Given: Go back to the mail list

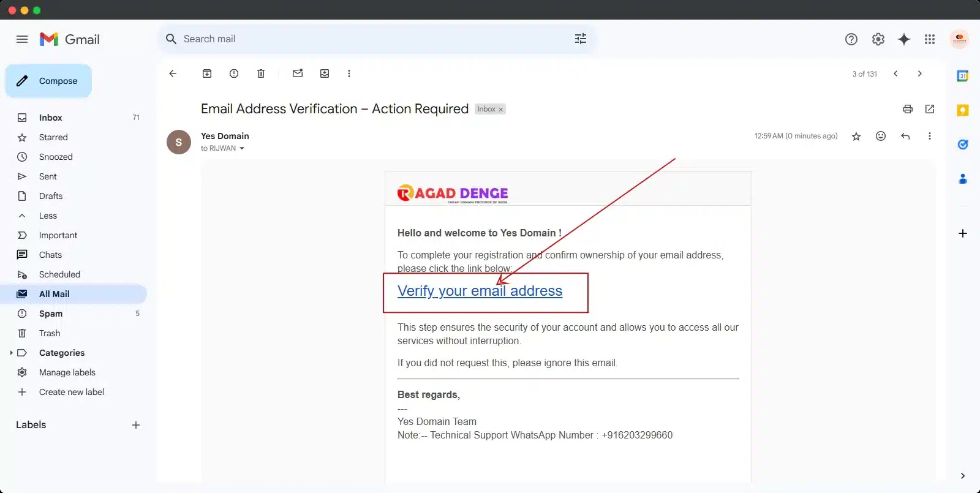Looking at the screenshot, I should coord(173,73).
